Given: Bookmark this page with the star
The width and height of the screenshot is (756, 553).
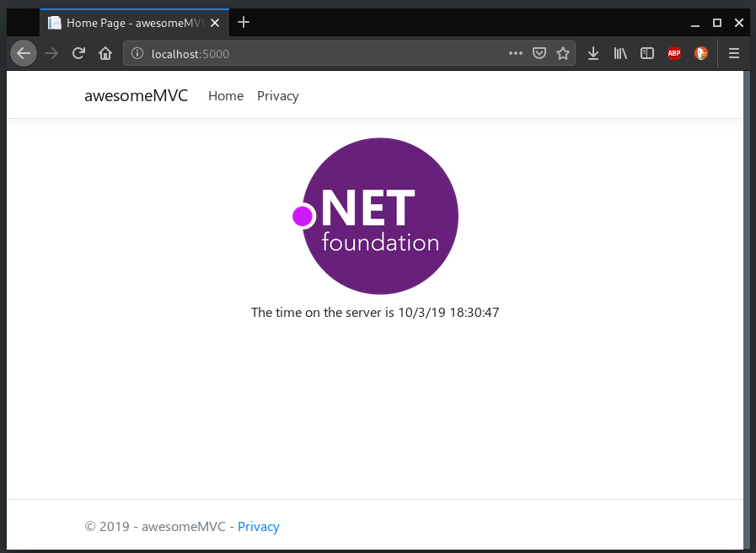Looking at the screenshot, I should [x=563, y=53].
